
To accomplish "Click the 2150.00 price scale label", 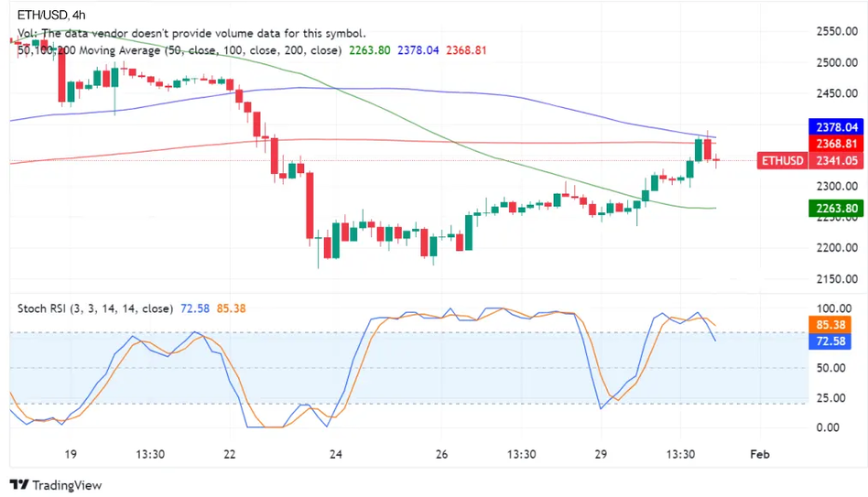I will (x=836, y=279).
